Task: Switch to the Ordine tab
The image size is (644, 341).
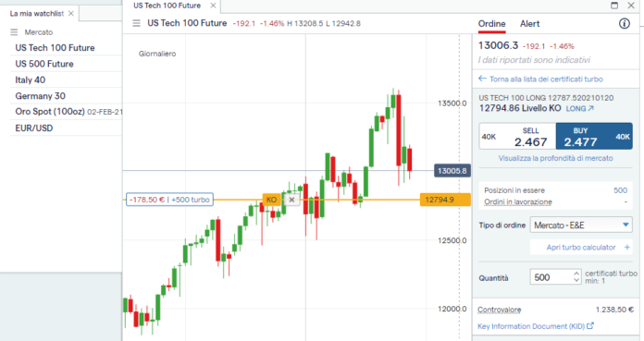Action: pos(491,24)
